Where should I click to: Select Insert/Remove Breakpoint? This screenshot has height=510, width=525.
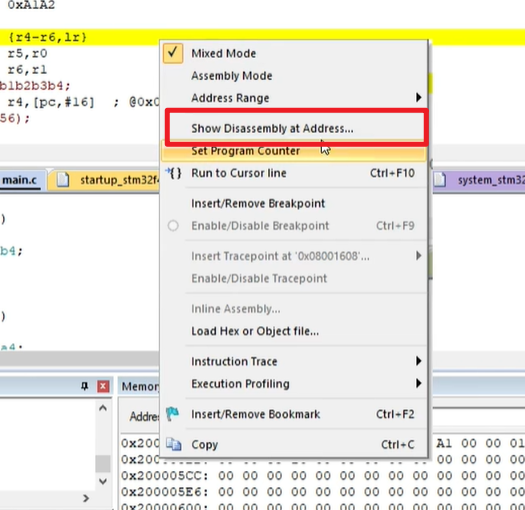pyautogui.click(x=258, y=203)
